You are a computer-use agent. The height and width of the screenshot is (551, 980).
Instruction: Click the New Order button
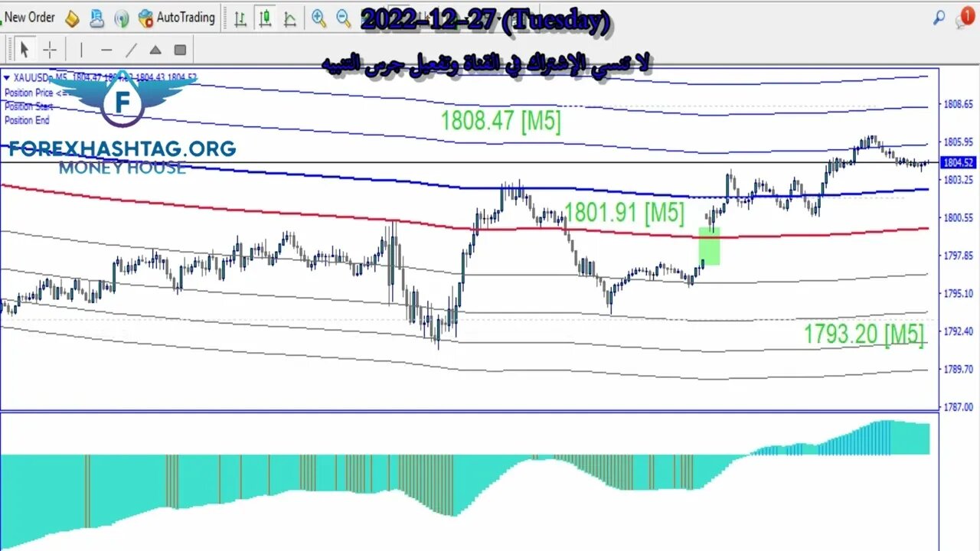28,17
